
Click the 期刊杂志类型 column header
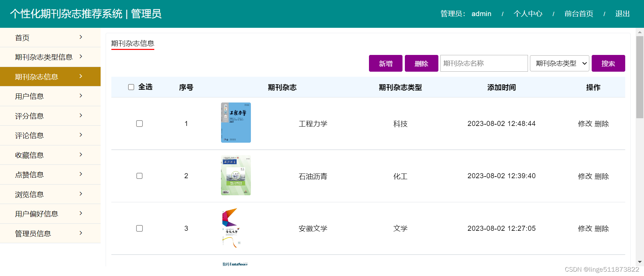(x=400, y=87)
